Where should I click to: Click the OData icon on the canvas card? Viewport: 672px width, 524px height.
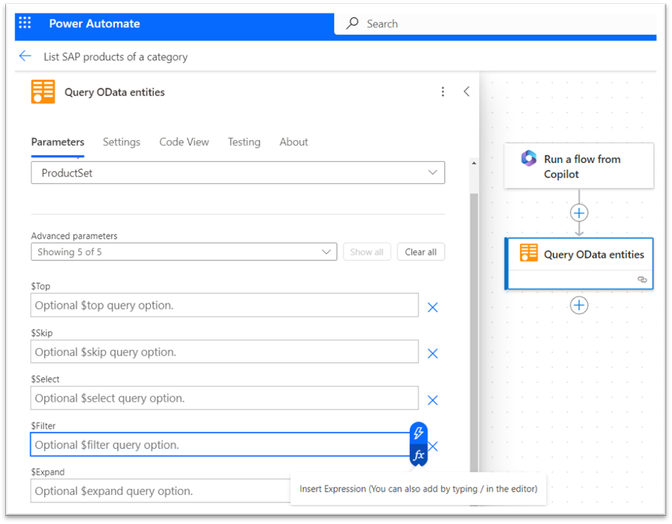point(528,253)
